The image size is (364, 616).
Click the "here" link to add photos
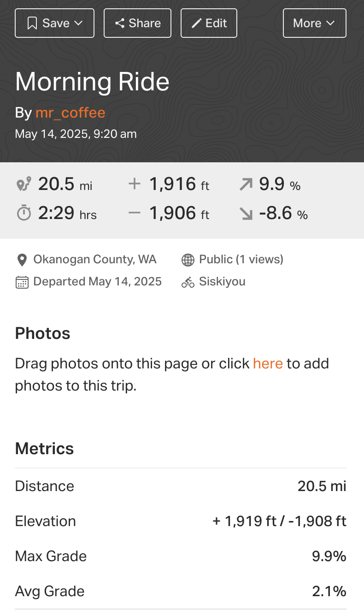tap(268, 364)
